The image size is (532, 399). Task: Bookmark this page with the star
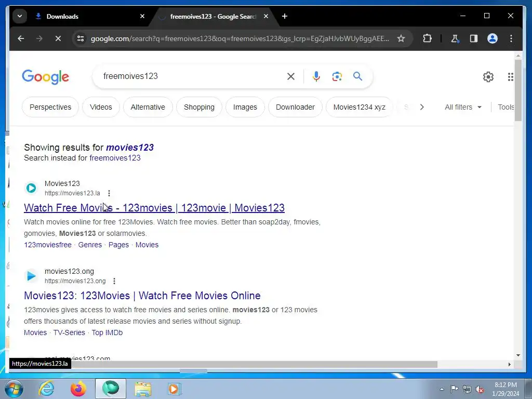[401, 38]
